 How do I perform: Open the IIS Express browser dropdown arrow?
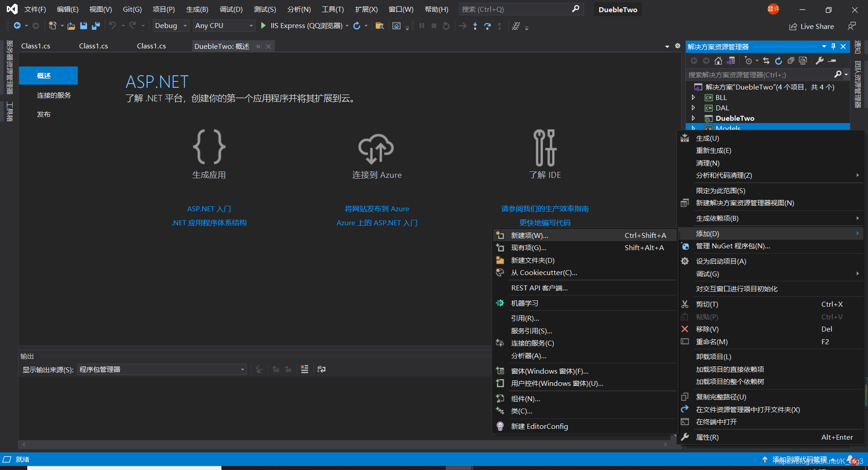(347, 26)
